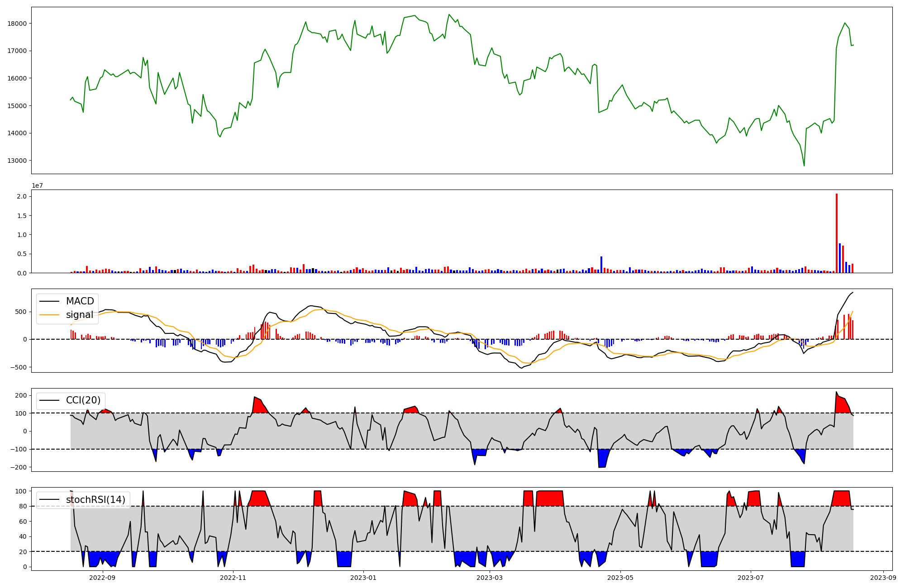905x588 pixels.
Task: Click the 2023-03 x-axis date label
Action: pos(490,578)
